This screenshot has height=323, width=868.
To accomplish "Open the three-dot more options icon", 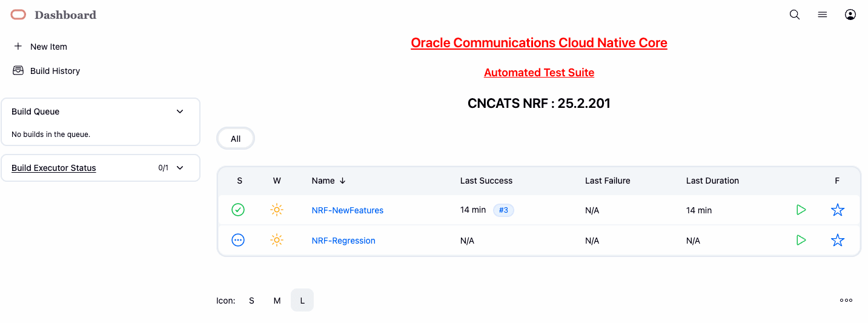I will click(846, 300).
